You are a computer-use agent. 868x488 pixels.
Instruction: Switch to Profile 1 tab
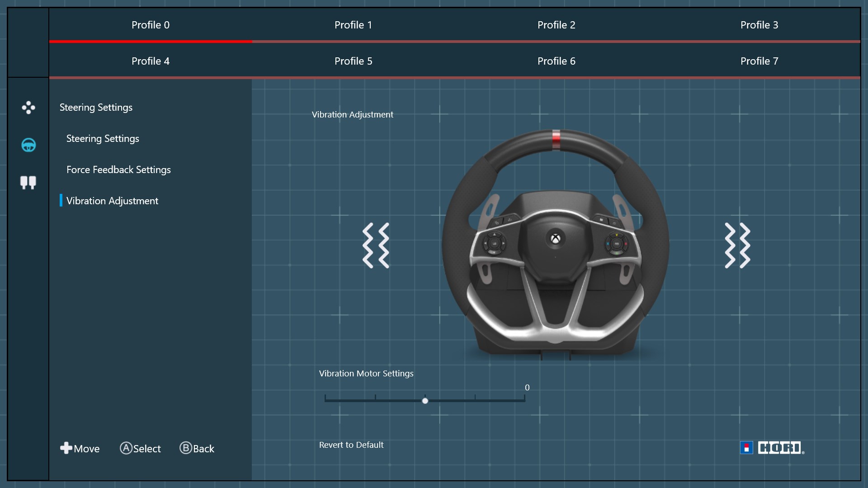353,25
